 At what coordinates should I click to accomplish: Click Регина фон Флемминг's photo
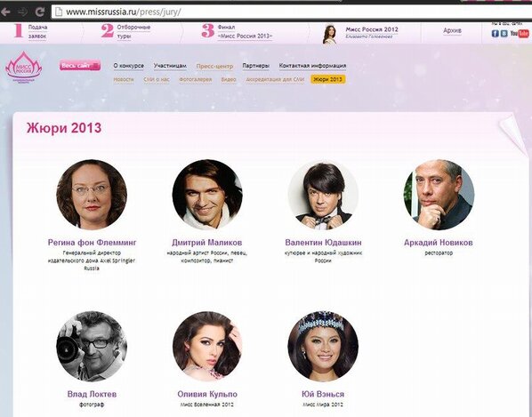[92, 195]
